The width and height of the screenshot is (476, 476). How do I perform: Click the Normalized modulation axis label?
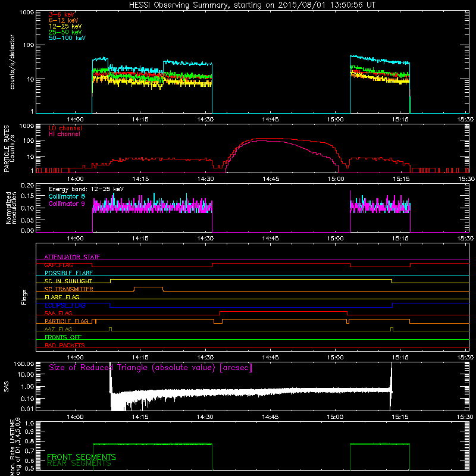coord(11,208)
